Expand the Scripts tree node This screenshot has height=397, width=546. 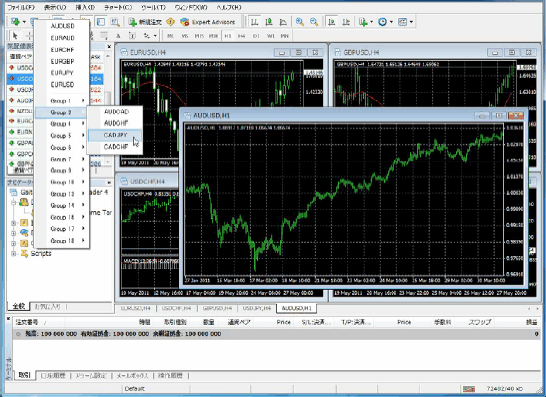(x=14, y=254)
